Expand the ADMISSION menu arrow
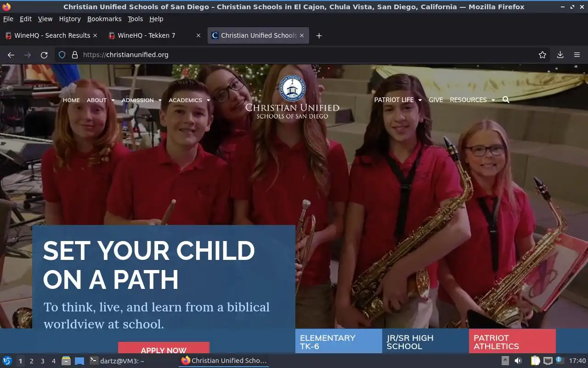This screenshot has height=368, width=588. pos(160,100)
